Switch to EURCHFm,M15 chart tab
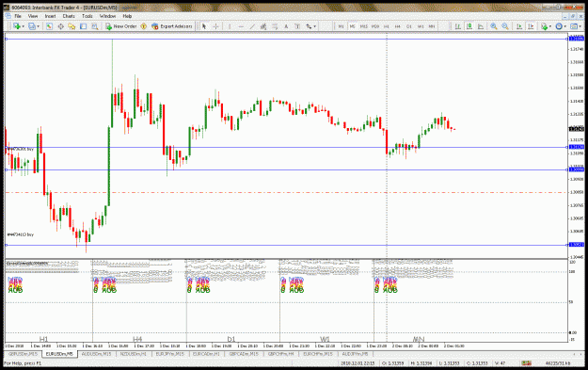588x370 pixels. coord(318,354)
